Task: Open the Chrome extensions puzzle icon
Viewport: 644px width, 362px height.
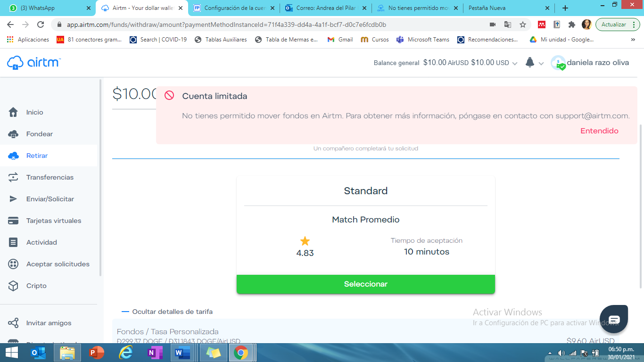Action: click(572, 25)
